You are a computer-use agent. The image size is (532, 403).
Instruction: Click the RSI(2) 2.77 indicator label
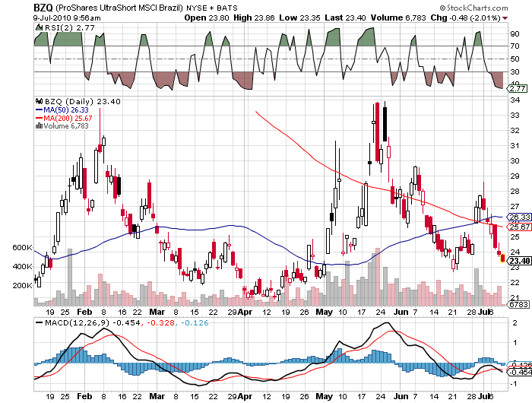coord(70,27)
